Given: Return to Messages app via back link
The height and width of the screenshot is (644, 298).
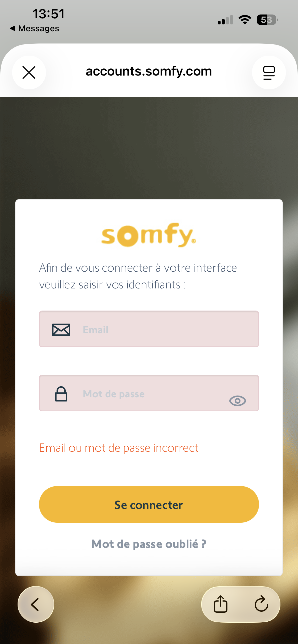Looking at the screenshot, I should [34, 28].
